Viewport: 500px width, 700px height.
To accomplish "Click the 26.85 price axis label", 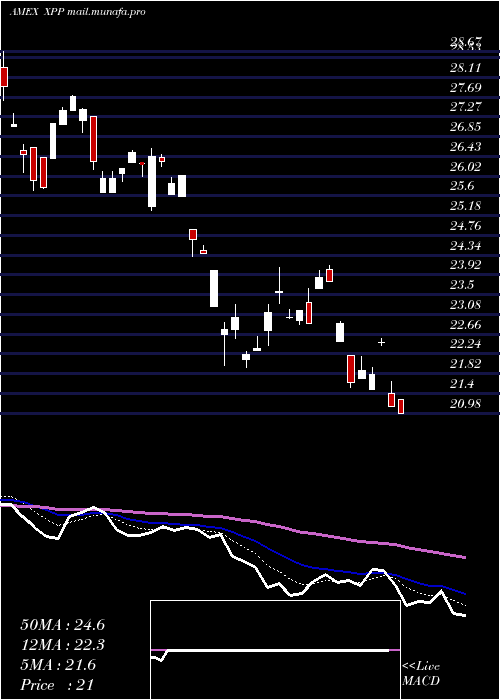I will pos(466,127).
